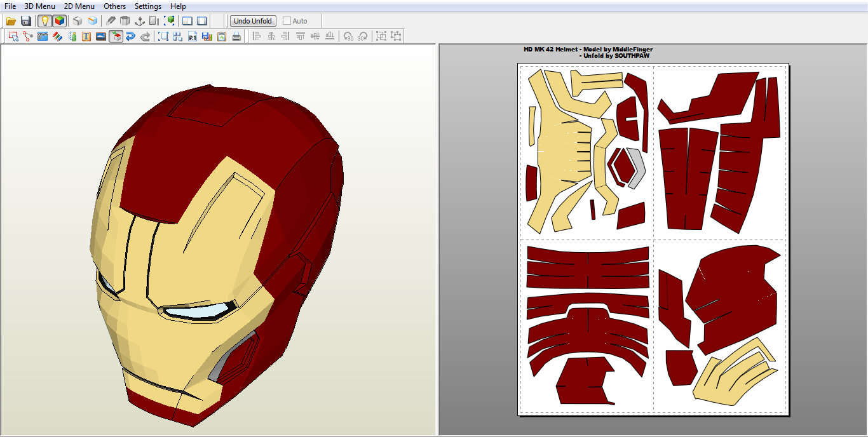Align parts to the right edge

point(286,36)
